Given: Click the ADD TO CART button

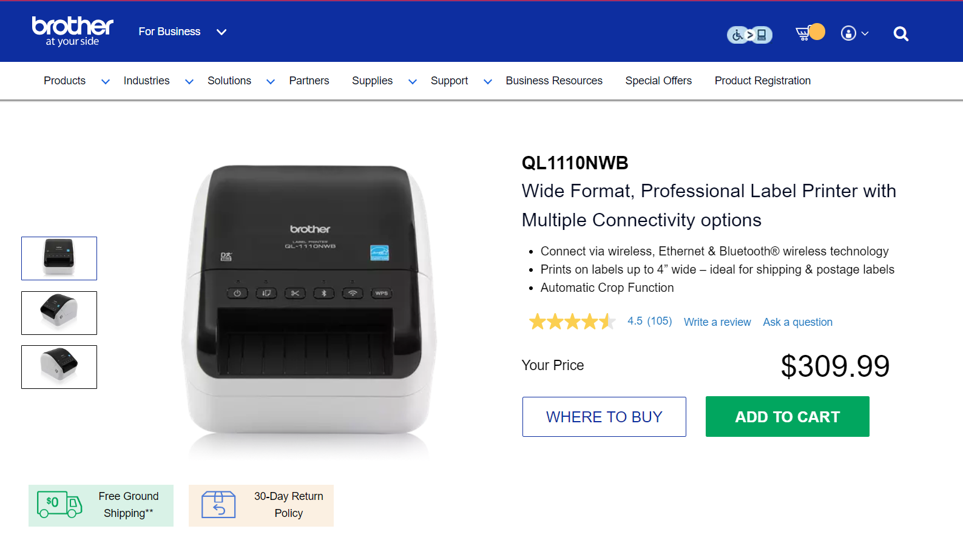Looking at the screenshot, I should (787, 416).
